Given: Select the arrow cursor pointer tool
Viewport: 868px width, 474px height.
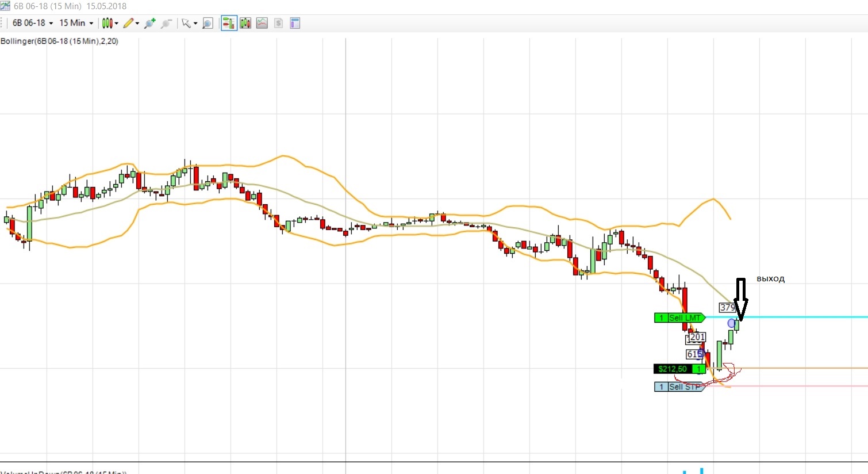Looking at the screenshot, I should point(189,23).
